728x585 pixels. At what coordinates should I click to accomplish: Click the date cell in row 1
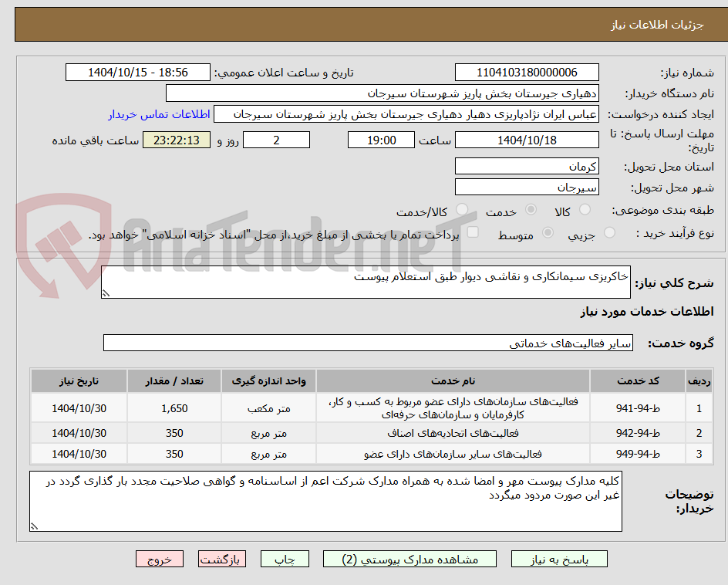click(79, 408)
